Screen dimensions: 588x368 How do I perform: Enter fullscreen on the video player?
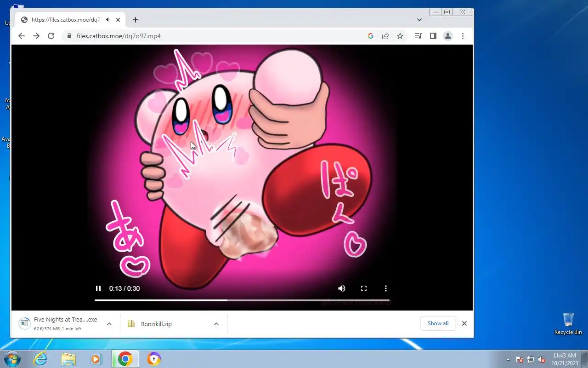click(x=364, y=288)
